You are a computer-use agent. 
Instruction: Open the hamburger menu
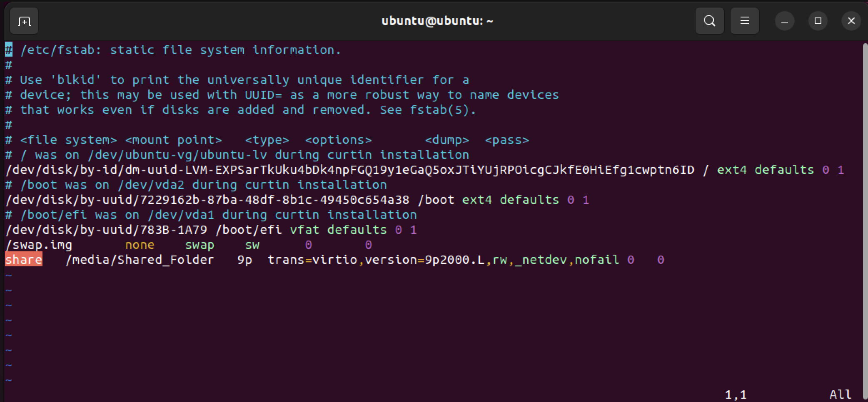pyautogui.click(x=744, y=21)
